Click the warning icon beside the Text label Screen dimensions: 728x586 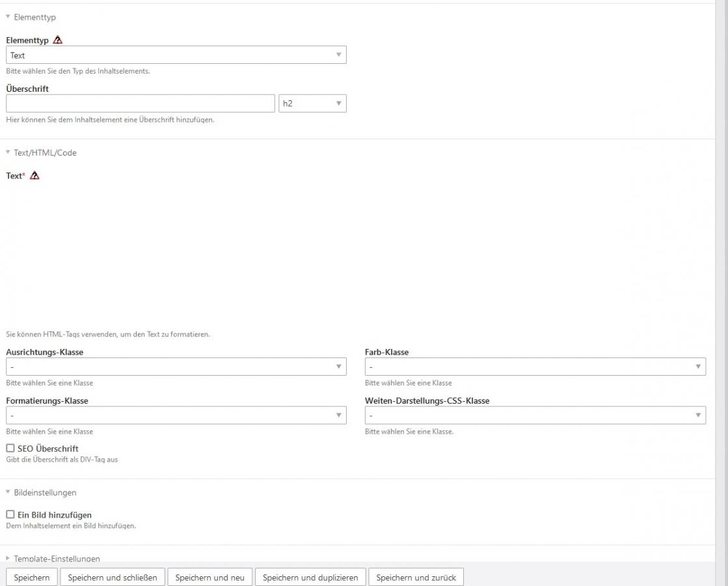[35, 176]
